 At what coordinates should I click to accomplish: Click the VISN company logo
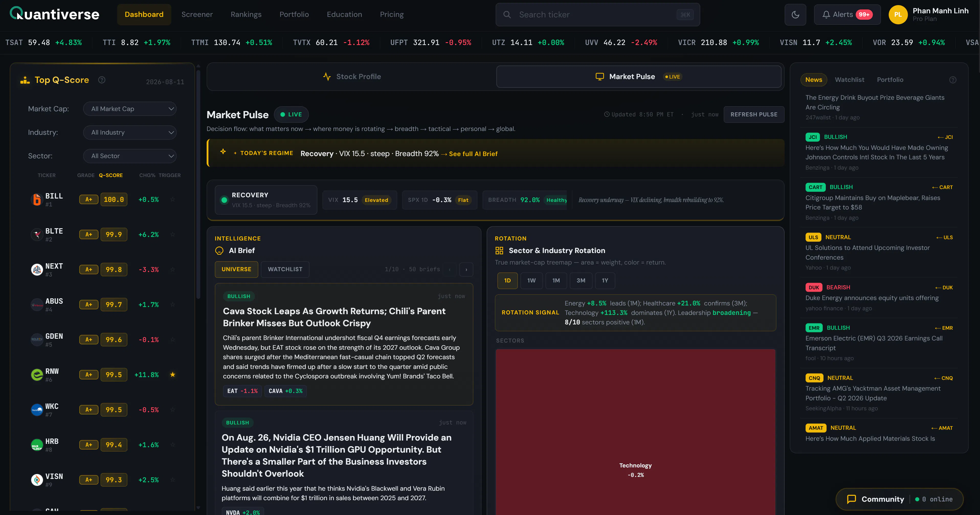click(37, 480)
